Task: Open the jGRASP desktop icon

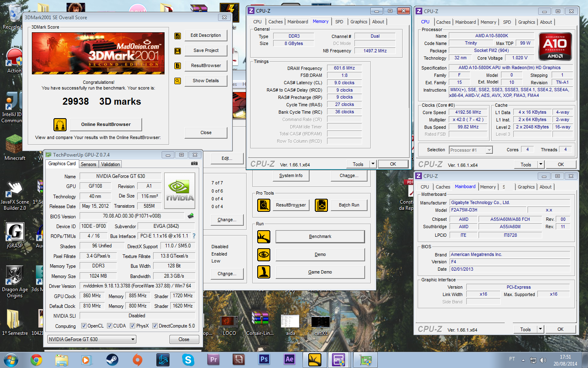Action: click(x=15, y=235)
